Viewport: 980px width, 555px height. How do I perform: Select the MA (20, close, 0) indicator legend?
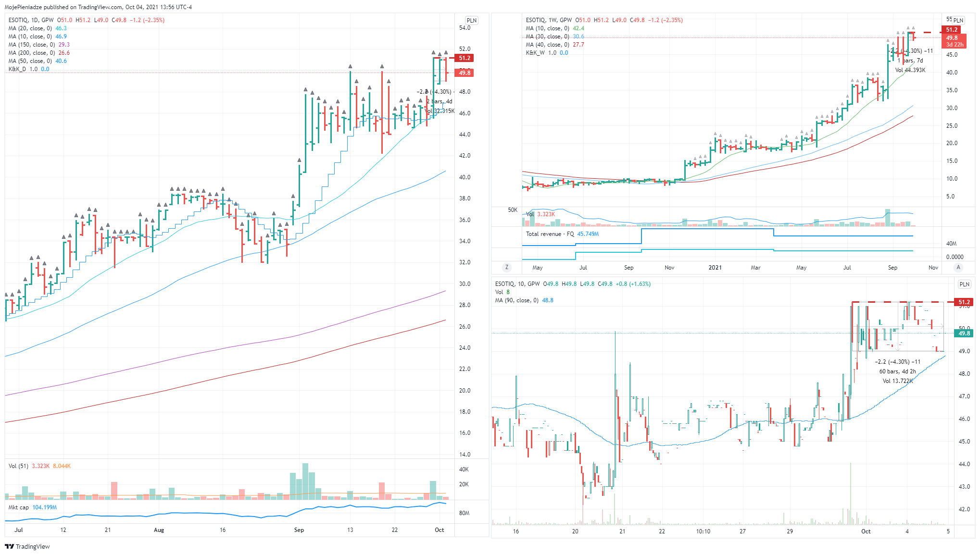[x=30, y=28]
